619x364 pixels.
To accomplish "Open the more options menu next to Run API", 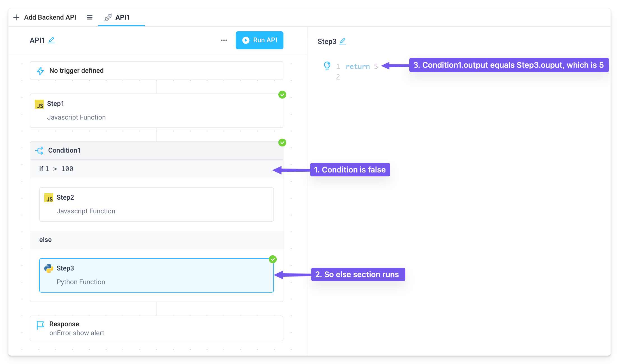I will click(224, 40).
